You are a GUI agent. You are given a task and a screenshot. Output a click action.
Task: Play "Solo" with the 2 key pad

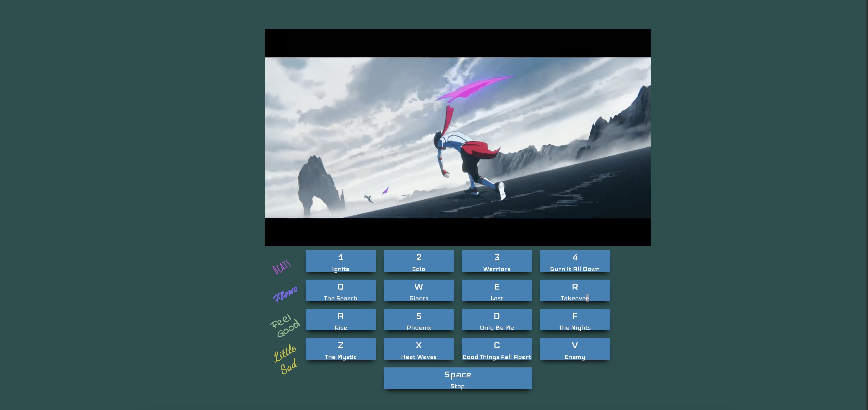(x=419, y=261)
